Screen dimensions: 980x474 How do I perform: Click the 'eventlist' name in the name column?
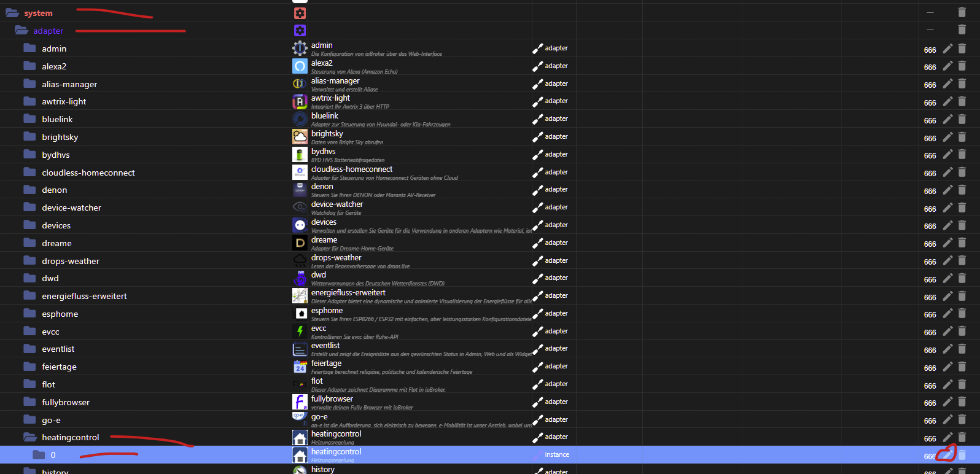(x=325, y=345)
